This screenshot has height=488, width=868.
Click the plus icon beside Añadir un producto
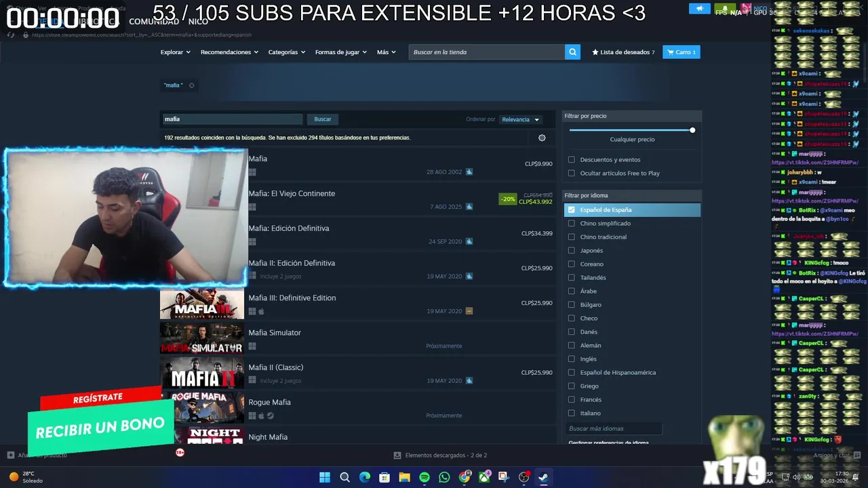(11, 455)
